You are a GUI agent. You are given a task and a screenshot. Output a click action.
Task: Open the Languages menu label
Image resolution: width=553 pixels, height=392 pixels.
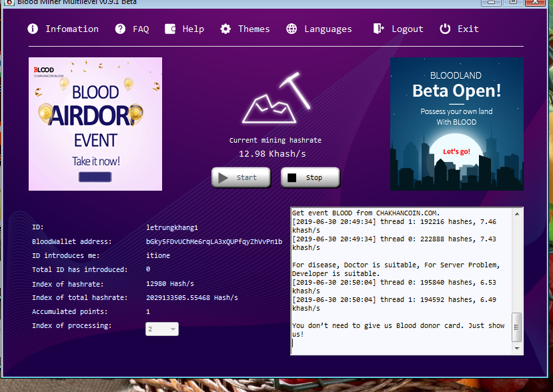pyautogui.click(x=328, y=29)
